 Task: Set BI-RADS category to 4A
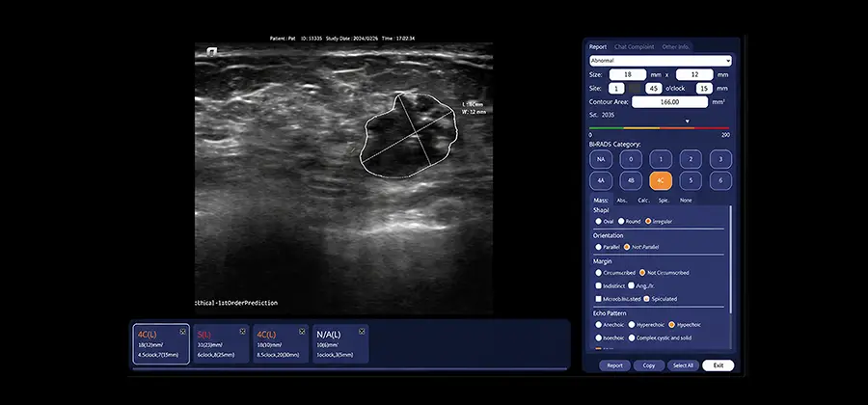coord(601,181)
